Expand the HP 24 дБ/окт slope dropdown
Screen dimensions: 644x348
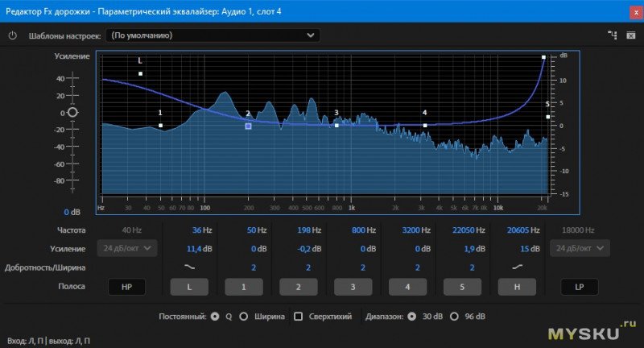(126, 248)
